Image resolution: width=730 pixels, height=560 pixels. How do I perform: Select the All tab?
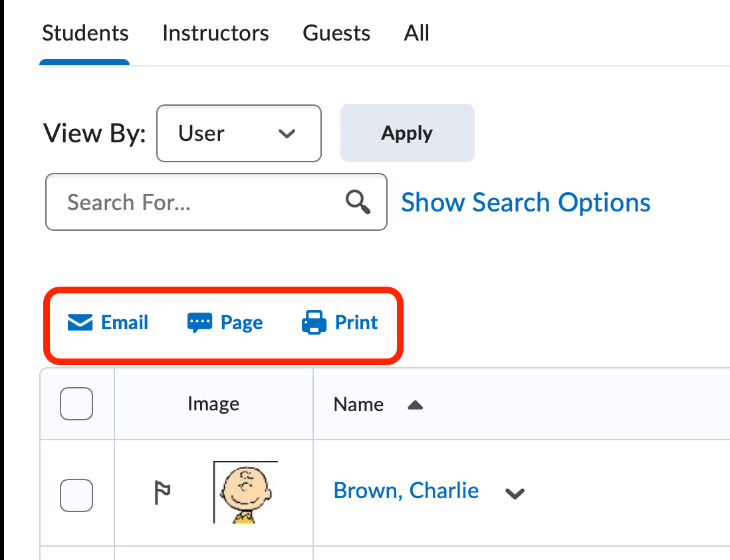417,33
